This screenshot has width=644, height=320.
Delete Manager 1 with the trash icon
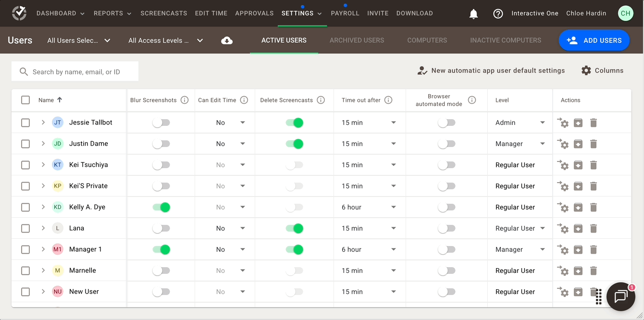[x=594, y=250]
